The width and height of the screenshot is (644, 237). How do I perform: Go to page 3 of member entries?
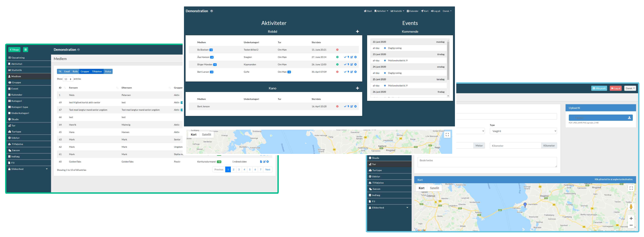[239, 169]
